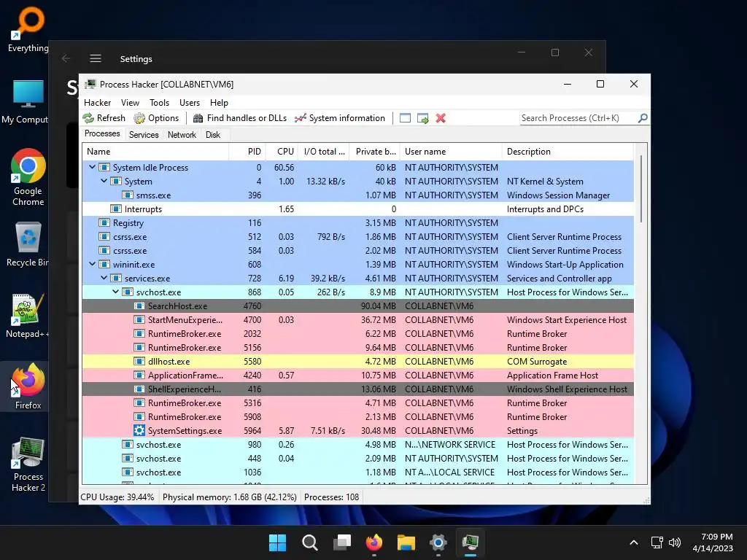Select the Recycle Bin desktop icon

pyautogui.click(x=28, y=244)
